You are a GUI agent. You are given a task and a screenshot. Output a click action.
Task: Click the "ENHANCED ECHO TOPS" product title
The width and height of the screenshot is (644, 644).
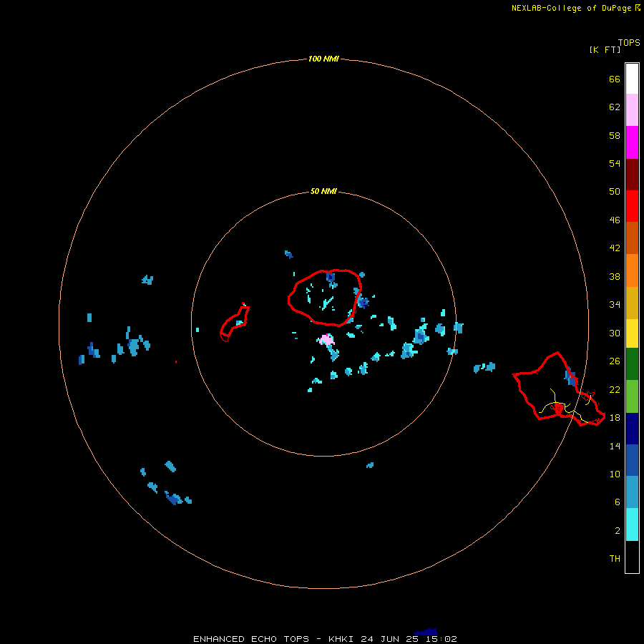click(250, 639)
